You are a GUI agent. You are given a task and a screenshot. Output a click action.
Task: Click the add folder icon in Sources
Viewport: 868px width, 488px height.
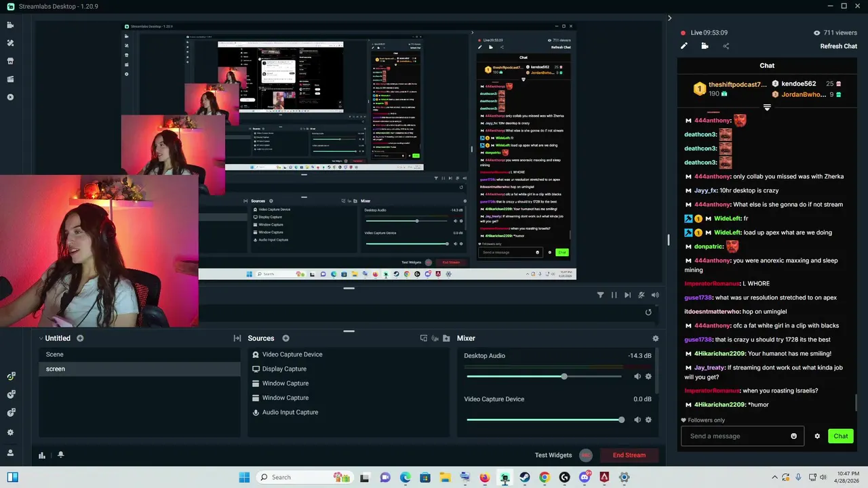[x=446, y=338]
